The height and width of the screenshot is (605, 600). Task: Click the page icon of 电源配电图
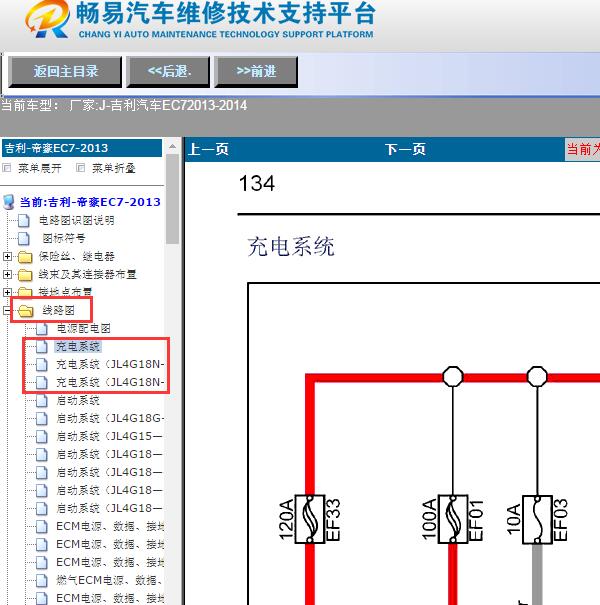pyautogui.click(x=42, y=329)
